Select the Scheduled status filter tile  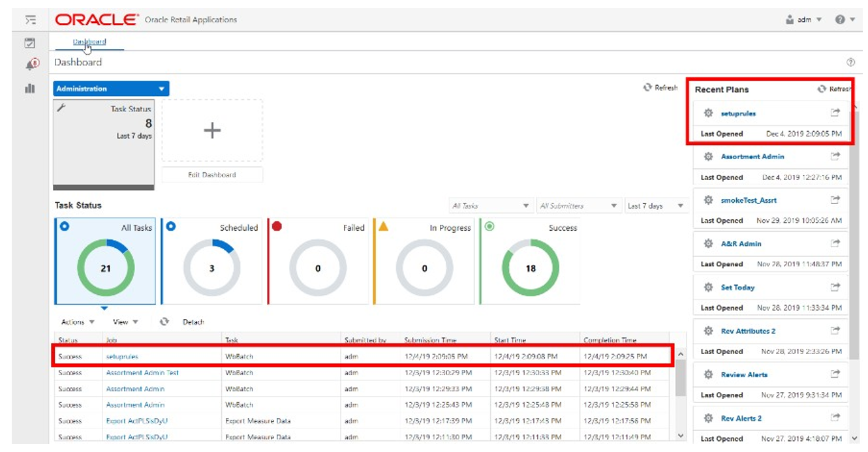tap(211, 261)
